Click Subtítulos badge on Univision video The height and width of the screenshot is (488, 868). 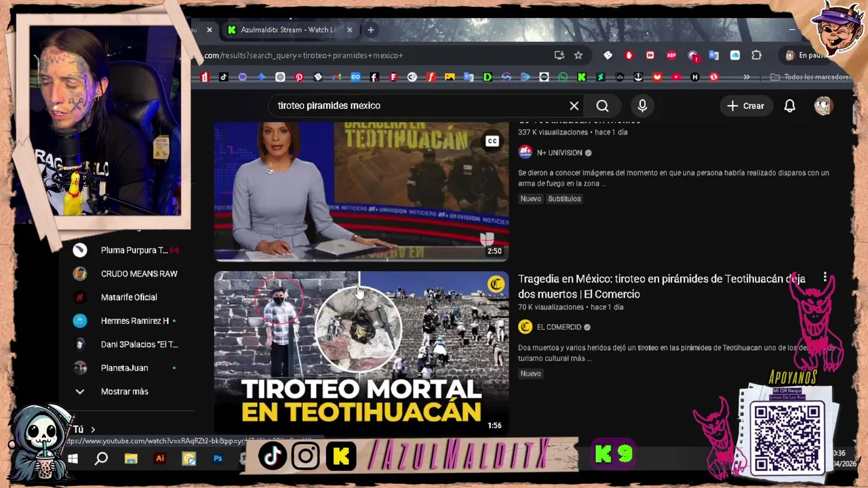click(564, 199)
